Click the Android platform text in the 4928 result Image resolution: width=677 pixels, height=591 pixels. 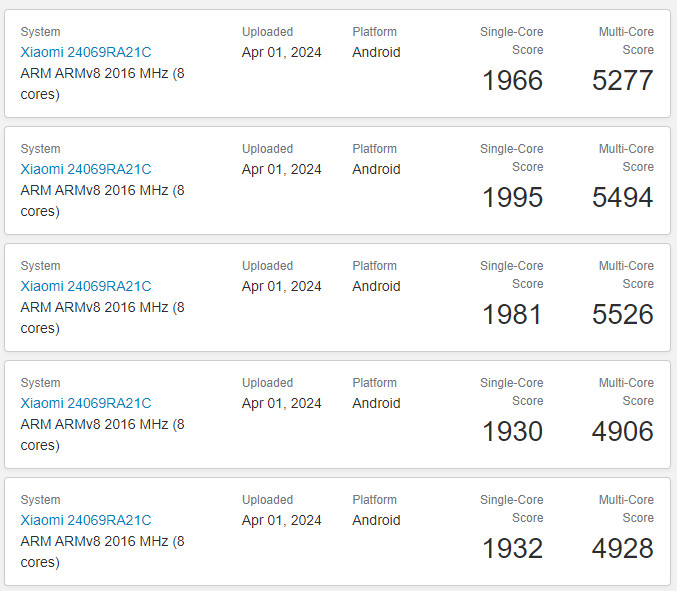click(x=376, y=520)
